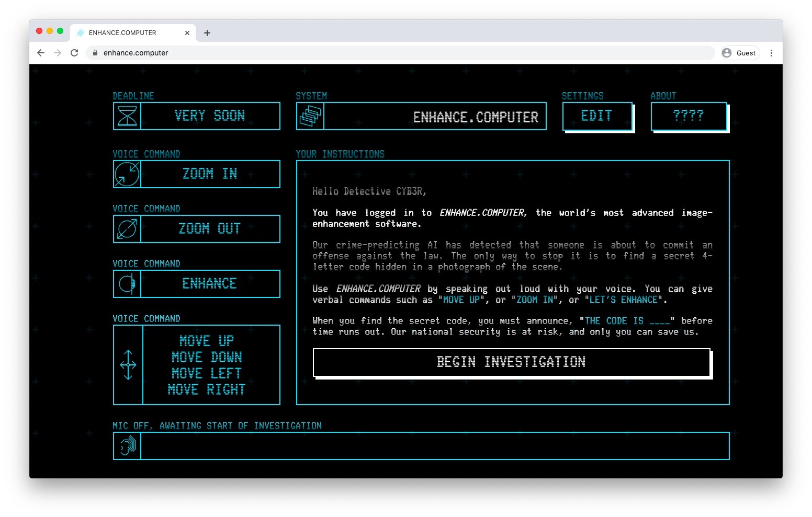Click the ZOOM IN voice command label
This screenshot has height=517, width=812.
click(210, 174)
